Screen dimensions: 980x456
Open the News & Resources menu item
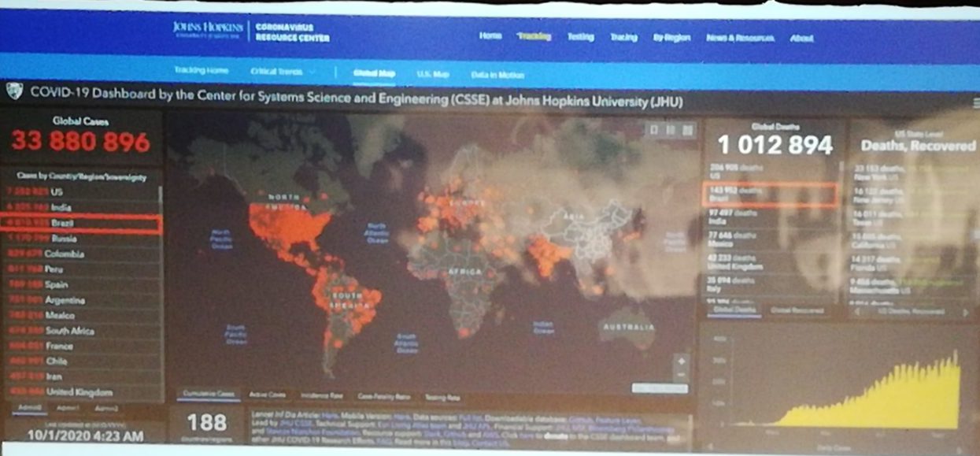[740, 37]
